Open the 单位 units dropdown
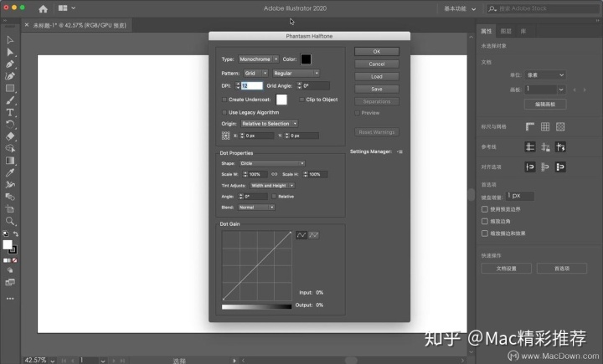The image size is (603, 364). pos(545,75)
